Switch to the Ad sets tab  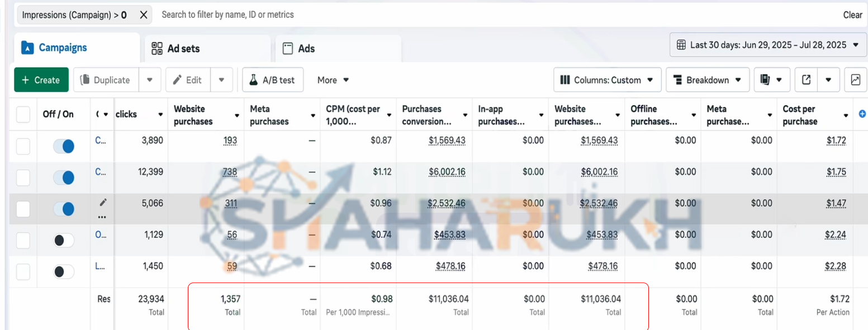click(176, 49)
